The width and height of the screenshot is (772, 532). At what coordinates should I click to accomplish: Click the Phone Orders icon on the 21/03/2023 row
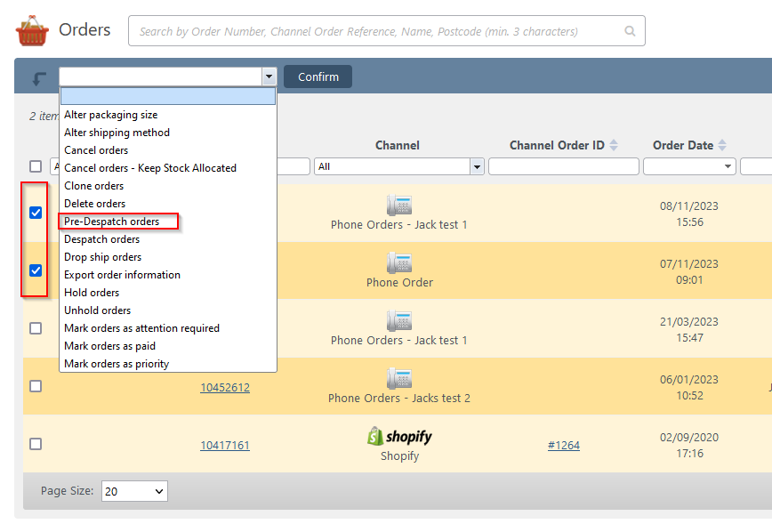398,320
